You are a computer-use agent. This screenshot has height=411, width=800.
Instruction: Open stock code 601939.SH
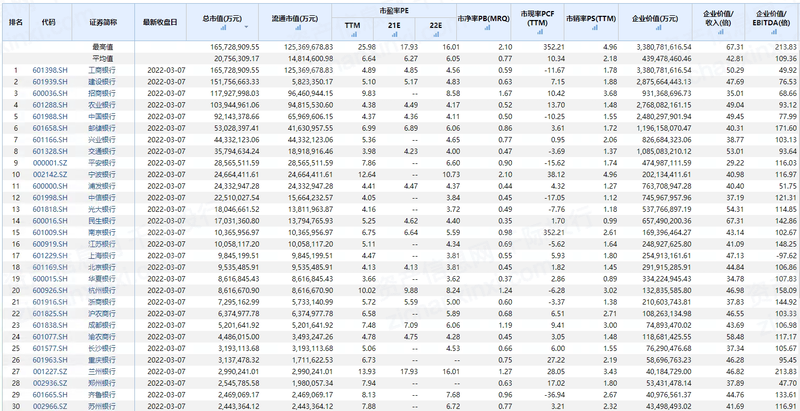click(50, 82)
